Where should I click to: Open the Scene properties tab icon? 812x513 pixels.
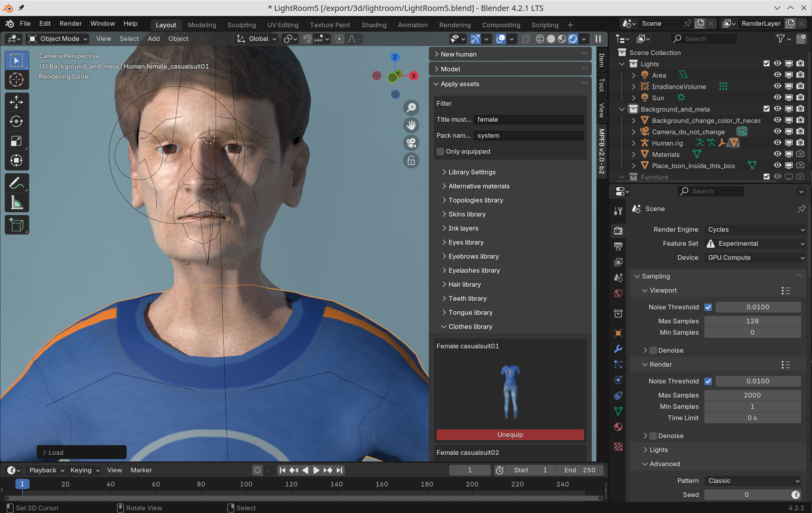coord(618,277)
